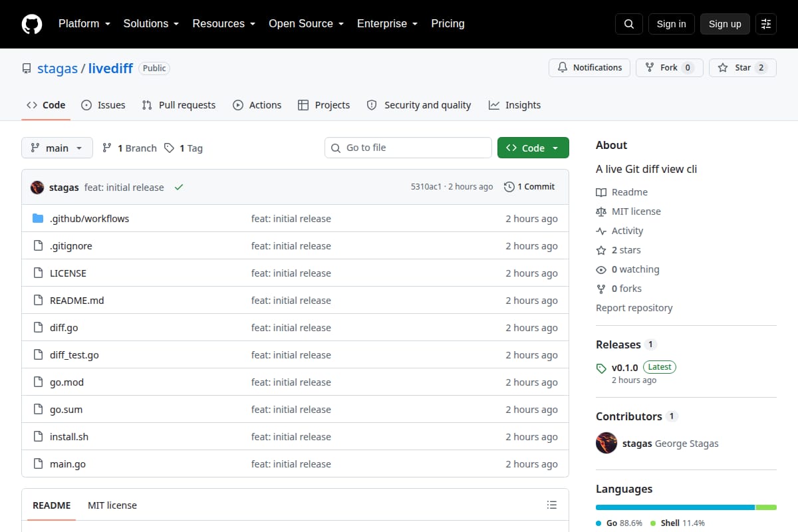
Task: Click Report repository link
Action: (634, 308)
